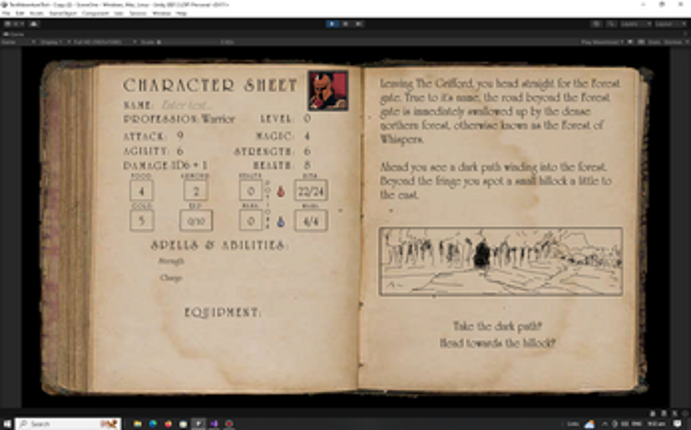The image size is (691, 430).
Task: Click the red health potion icon
Action: click(280, 192)
